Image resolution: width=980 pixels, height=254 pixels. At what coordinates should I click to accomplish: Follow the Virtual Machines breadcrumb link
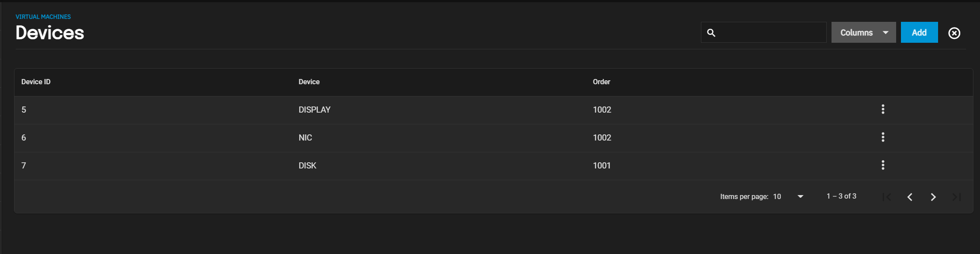click(x=43, y=17)
